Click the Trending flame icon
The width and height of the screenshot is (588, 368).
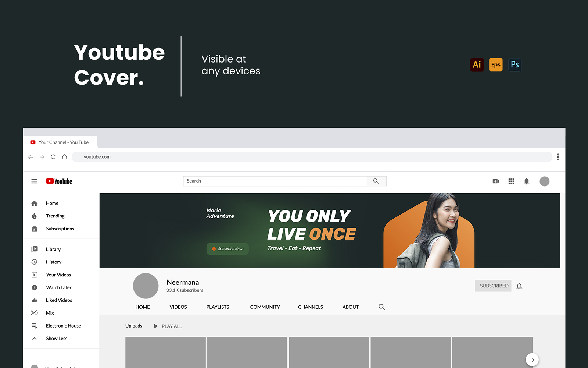click(x=35, y=216)
